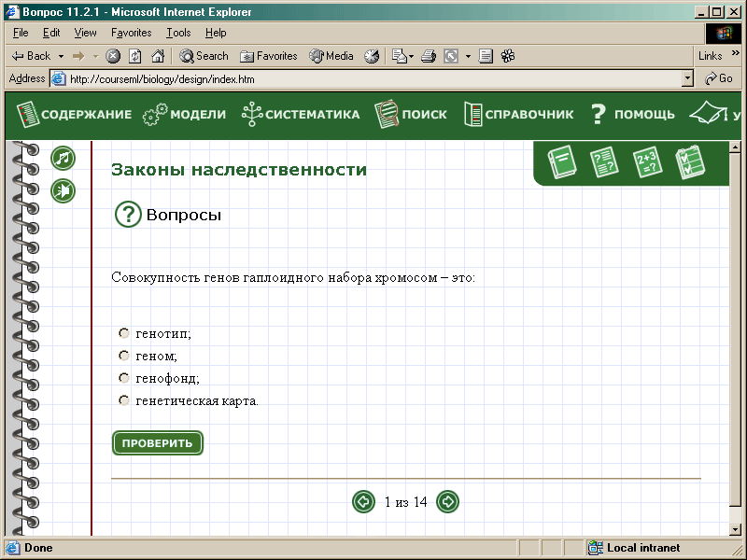
Task: Go to next question arrow
Action: (x=448, y=502)
